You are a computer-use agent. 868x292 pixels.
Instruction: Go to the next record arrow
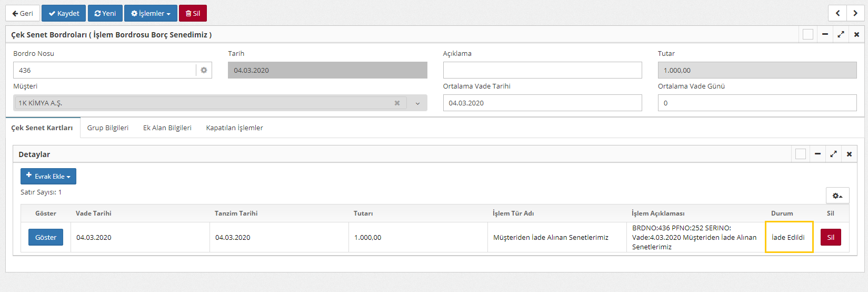(855, 13)
